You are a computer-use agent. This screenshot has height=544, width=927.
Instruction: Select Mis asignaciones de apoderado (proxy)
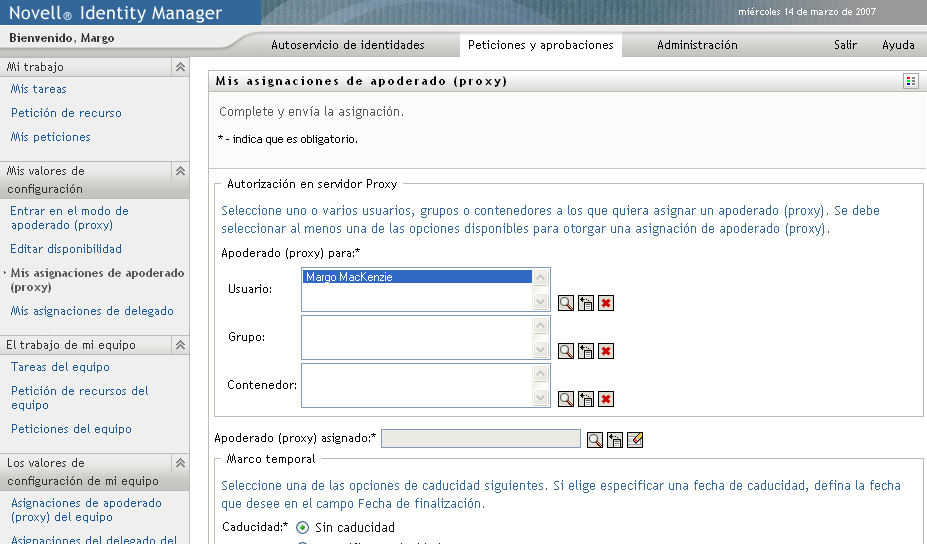pyautogui.click(x=97, y=280)
